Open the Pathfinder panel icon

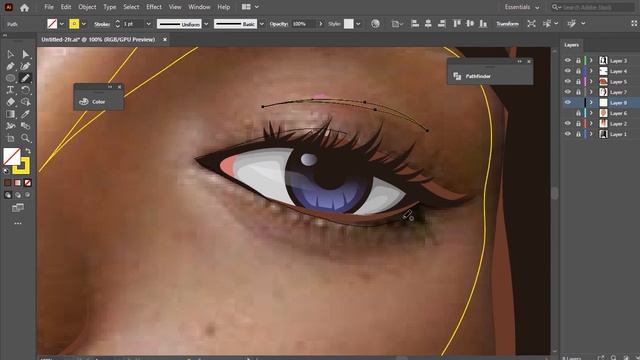click(x=457, y=76)
